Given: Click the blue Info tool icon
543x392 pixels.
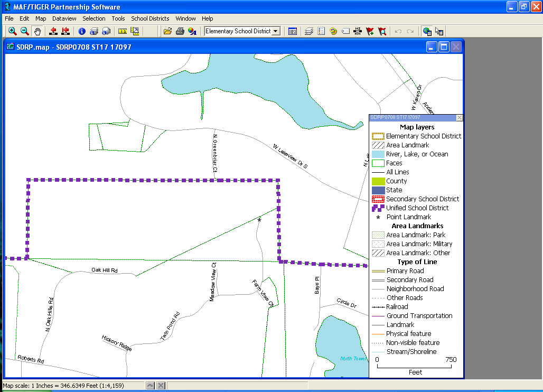Looking at the screenshot, I should point(82,31).
